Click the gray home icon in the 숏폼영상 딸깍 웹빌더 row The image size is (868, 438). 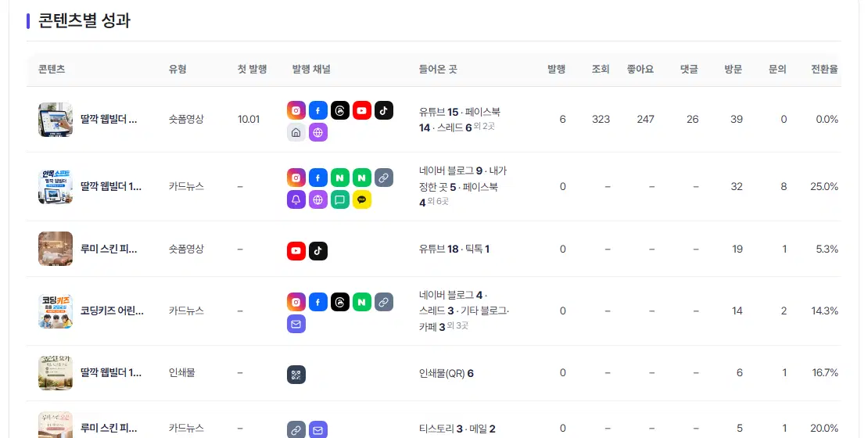pyautogui.click(x=296, y=132)
